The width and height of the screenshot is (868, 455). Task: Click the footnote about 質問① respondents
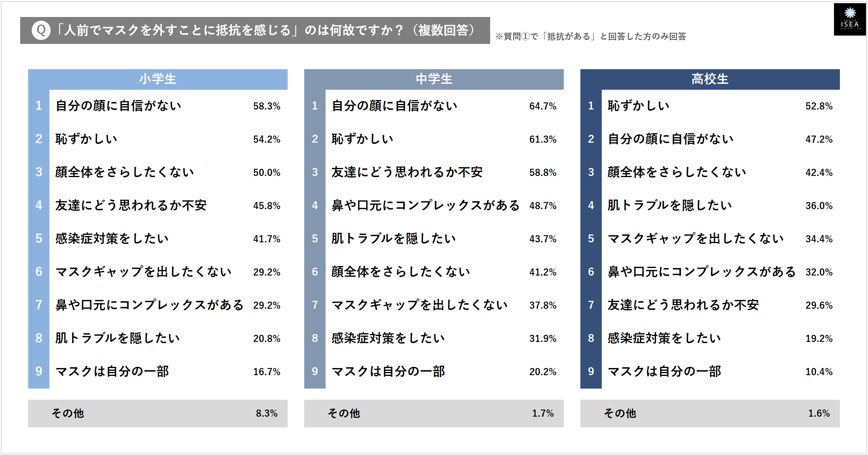(x=591, y=36)
